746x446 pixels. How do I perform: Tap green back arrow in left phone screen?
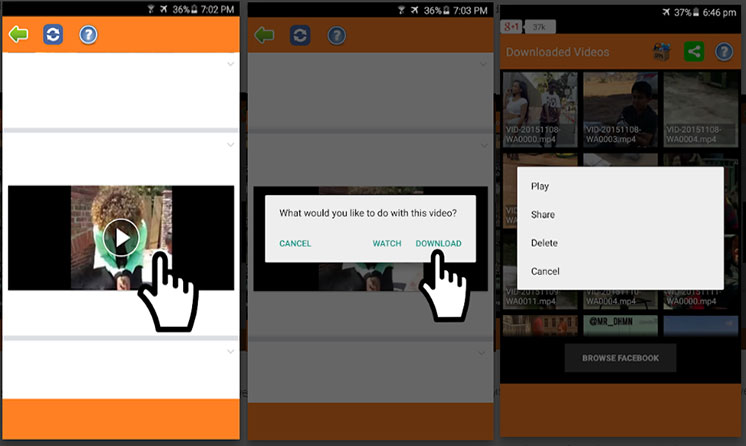17,35
